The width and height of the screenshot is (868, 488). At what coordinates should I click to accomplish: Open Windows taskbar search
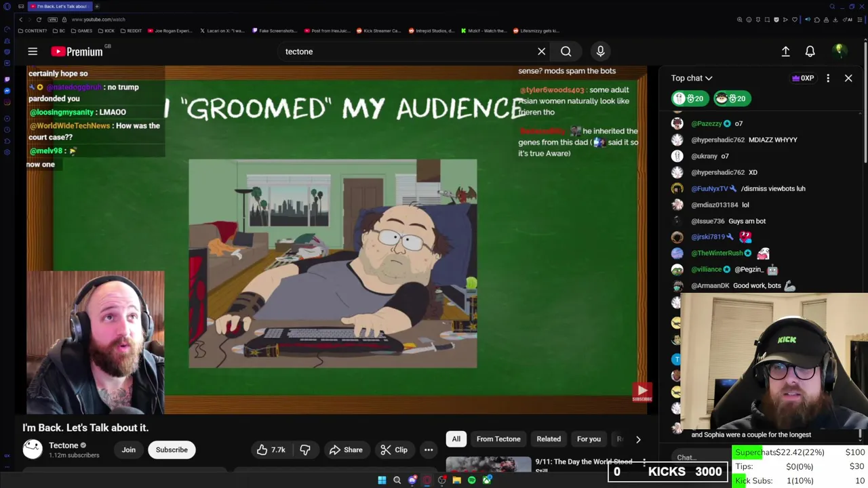397,481
